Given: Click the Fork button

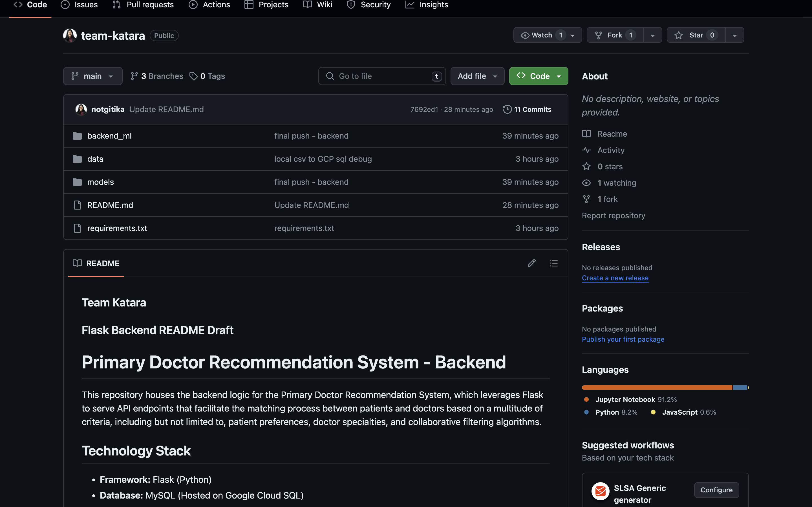Looking at the screenshot, I should tap(614, 35).
